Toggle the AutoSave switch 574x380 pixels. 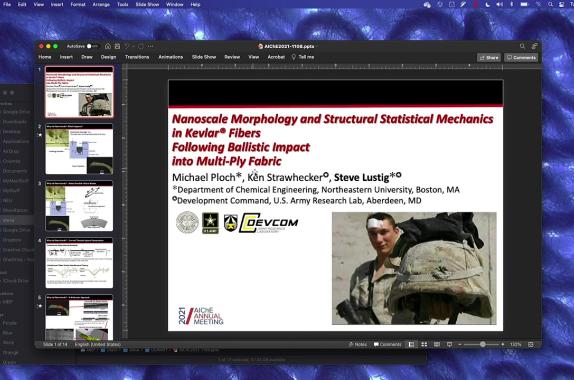[x=92, y=46]
